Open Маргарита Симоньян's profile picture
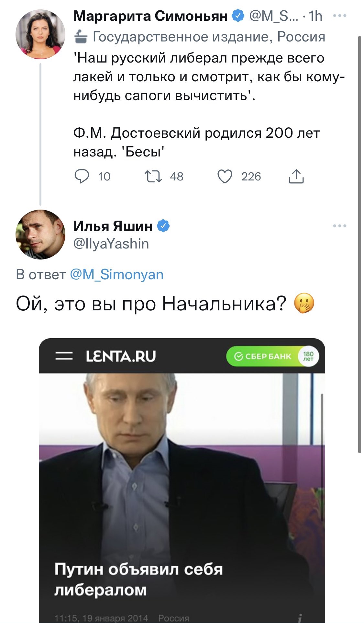 [40, 34]
